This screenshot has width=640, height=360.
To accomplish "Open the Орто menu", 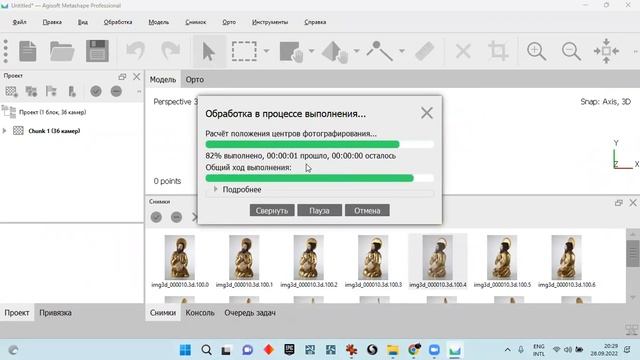I will (229, 22).
